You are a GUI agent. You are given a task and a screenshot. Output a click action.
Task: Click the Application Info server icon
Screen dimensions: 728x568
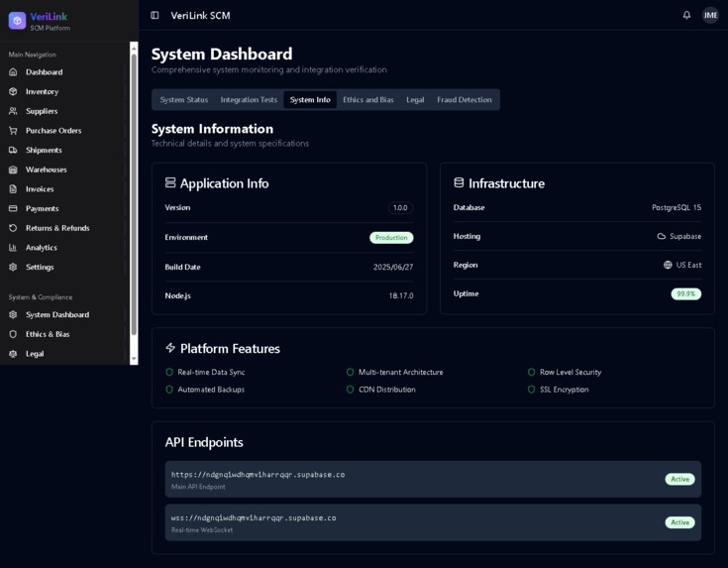(x=170, y=182)
